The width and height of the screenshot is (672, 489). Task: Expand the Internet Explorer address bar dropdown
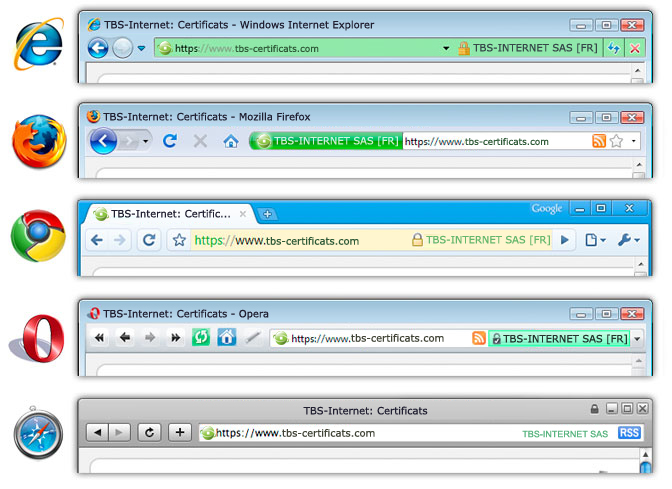[x=446, y=48]
